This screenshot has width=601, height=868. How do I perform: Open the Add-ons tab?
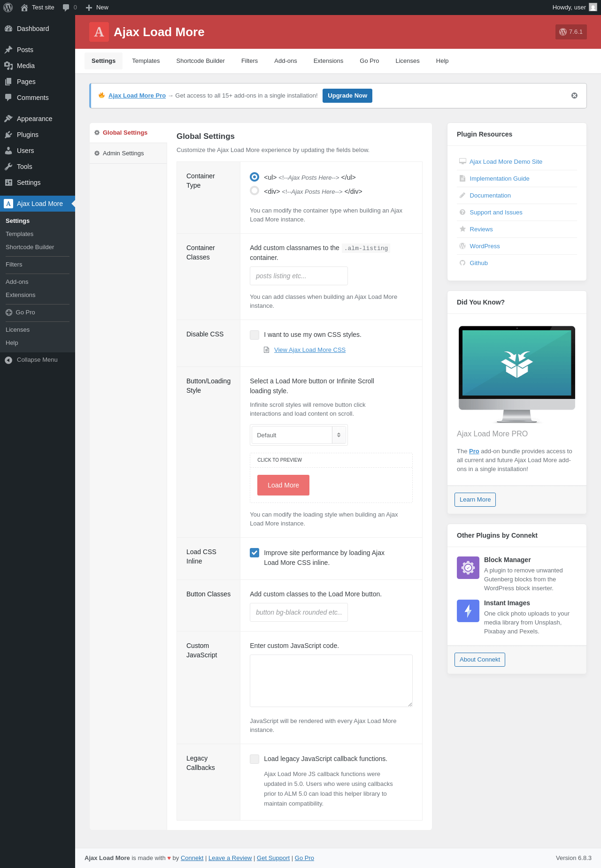coord(285,61)
